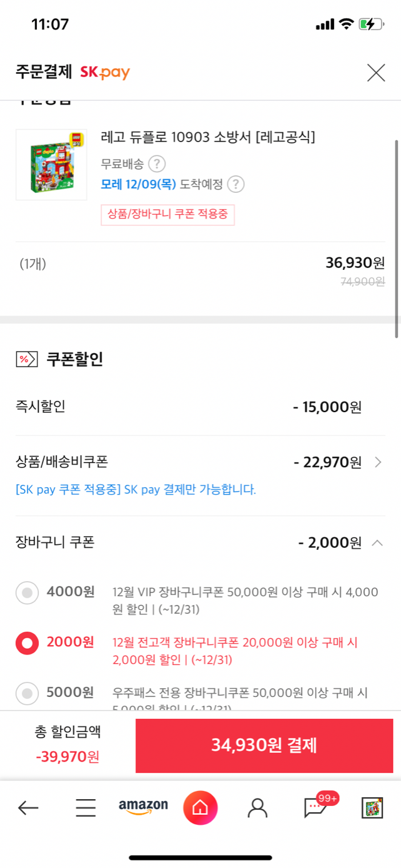Select the 5000원 우주패스 cart coupon
The width and height of the screenshot is (401, 868).
click(x=27, y=693)
